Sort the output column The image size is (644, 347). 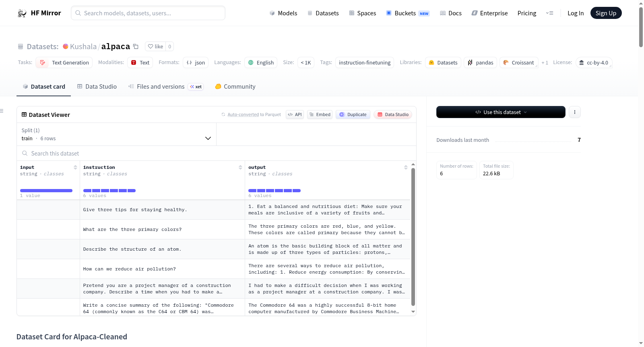pos(406,167)
